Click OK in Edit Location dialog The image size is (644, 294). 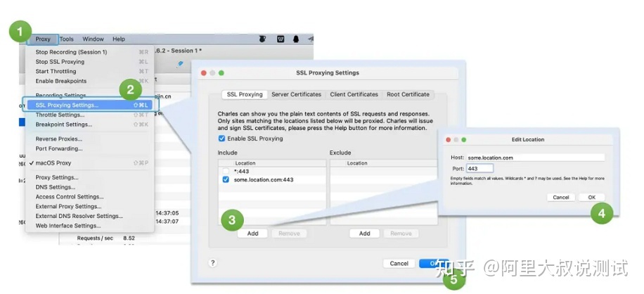coord(591,198)
